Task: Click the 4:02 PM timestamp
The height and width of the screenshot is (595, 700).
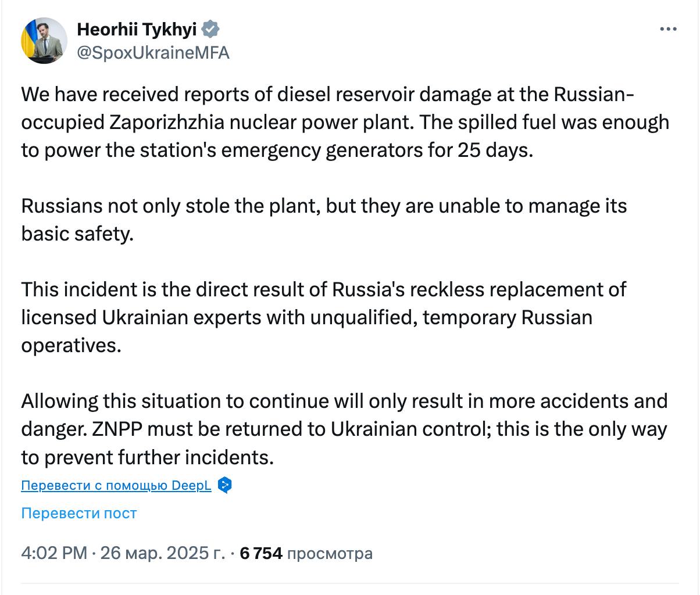Action: coord(54,553)
